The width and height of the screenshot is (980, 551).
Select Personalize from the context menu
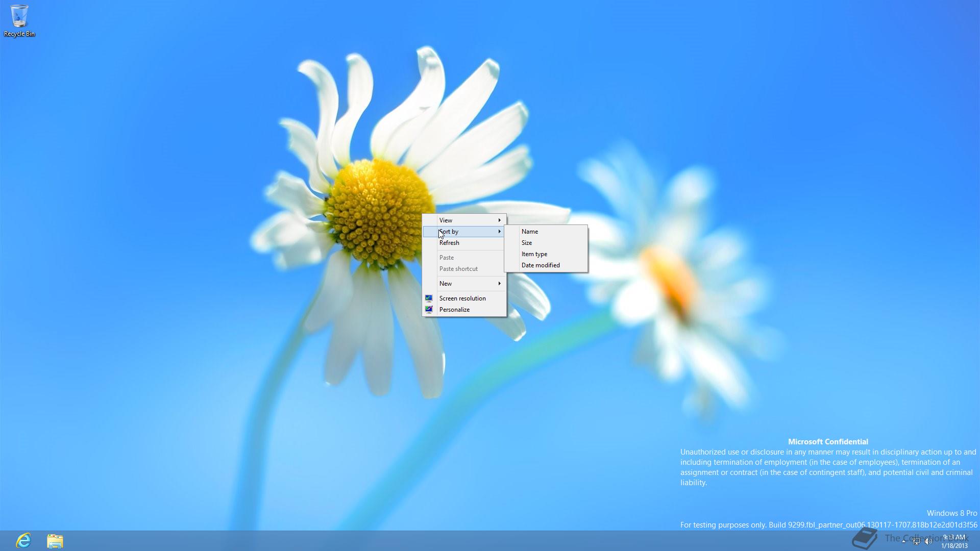[454, 310]
